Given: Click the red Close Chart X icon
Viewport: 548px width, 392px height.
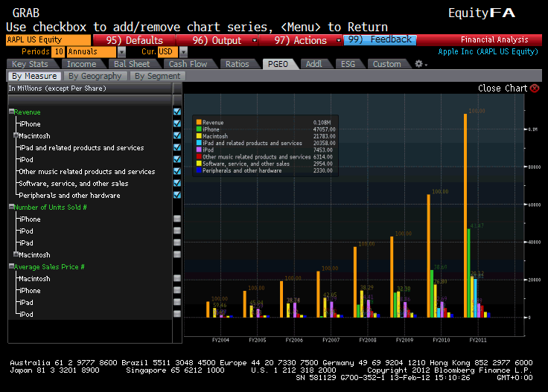Looking at the screenshot, I should (x=534, y=89).
